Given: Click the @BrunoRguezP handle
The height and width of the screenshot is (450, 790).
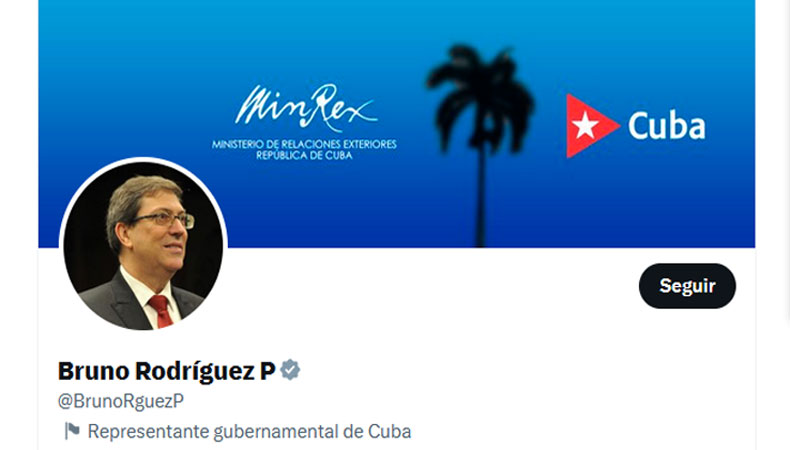Looking at the screenshot, I should pyautogui.click(x=121, y=401).
